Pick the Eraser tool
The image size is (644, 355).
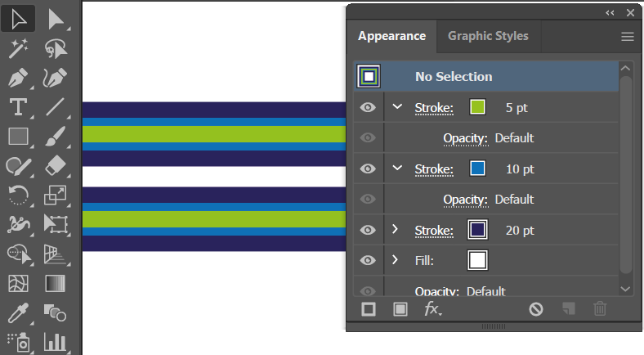[55, 165]
